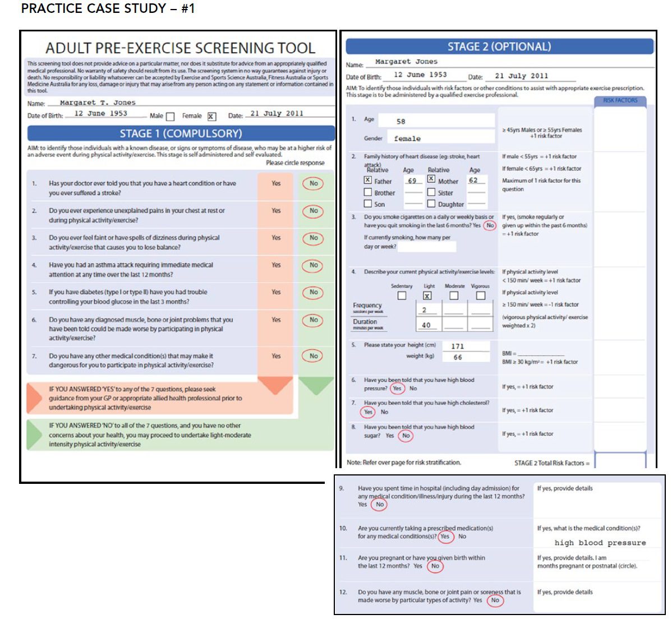Image resolution: width=672 pixels, height=619 pixels.
Task: Click the green downward arrow under No column
Action: (316, 385)
